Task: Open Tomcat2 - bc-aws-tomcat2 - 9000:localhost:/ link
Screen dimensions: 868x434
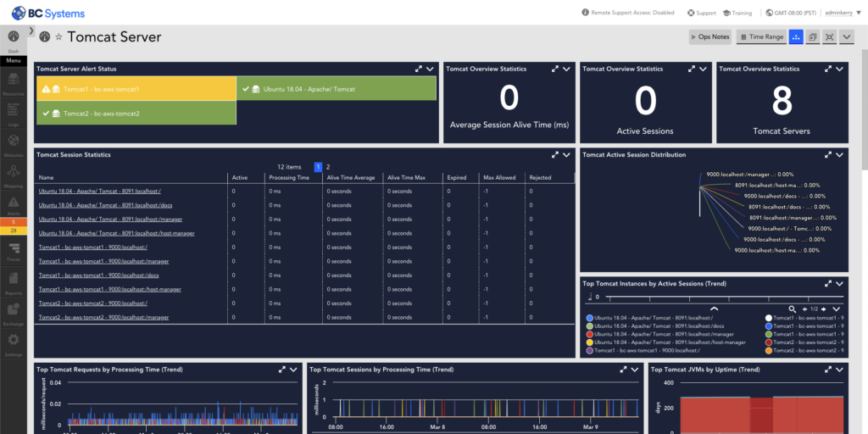Action: 93,303
